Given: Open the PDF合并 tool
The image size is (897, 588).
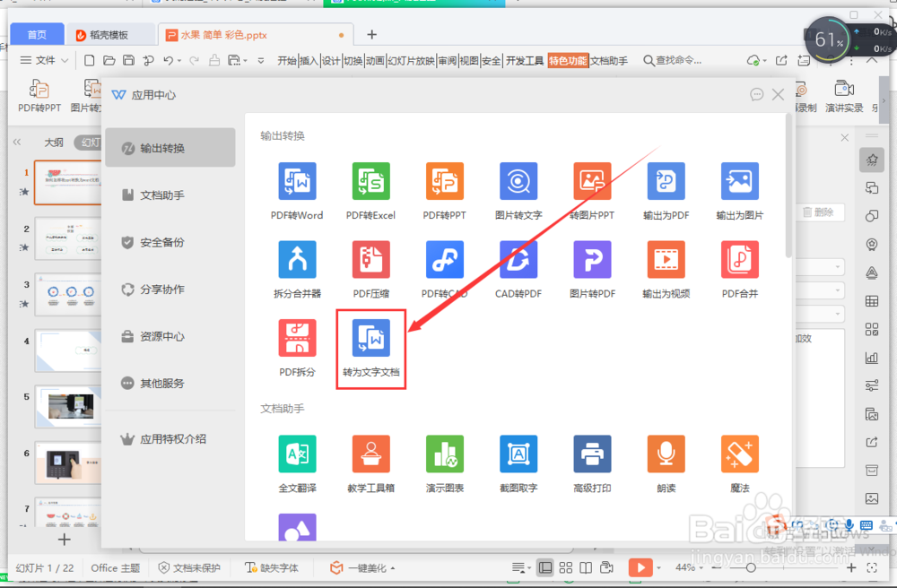Looking at the screenshot, I should (740, 269).
